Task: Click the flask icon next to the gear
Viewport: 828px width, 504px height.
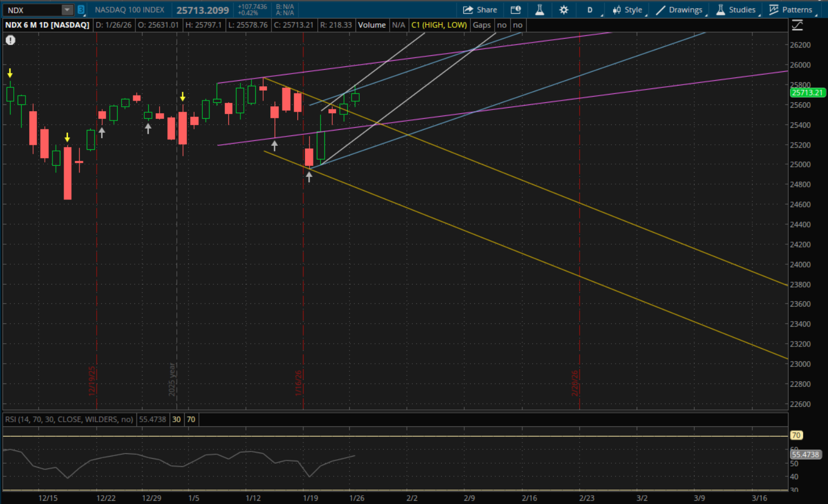Action: tap(539, 10)
